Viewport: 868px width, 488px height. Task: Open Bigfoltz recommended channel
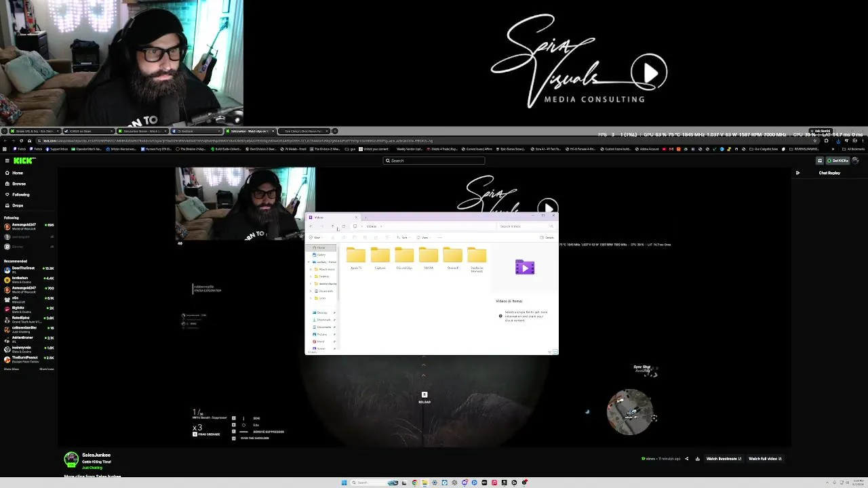tap(28, 309)
